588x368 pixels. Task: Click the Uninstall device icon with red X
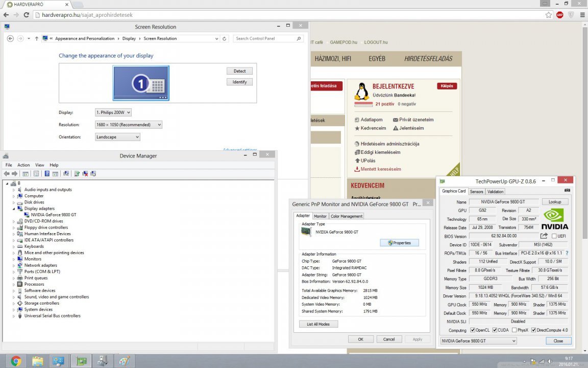[x=85, y=173]
